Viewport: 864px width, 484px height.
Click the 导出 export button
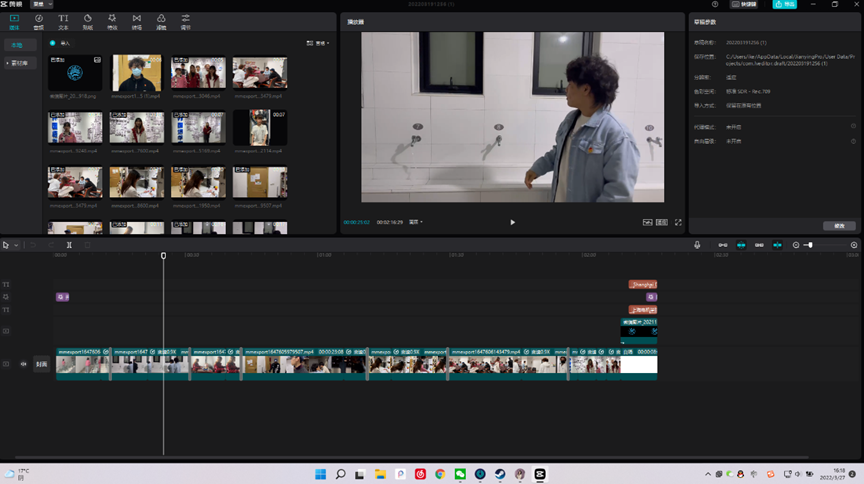(785, 4)
